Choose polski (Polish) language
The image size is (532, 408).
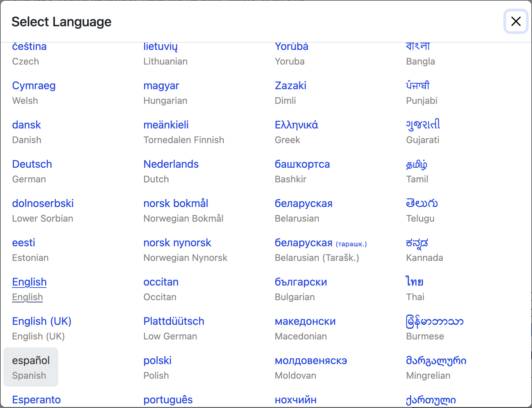pyautogui.click(x=157, y=361)
